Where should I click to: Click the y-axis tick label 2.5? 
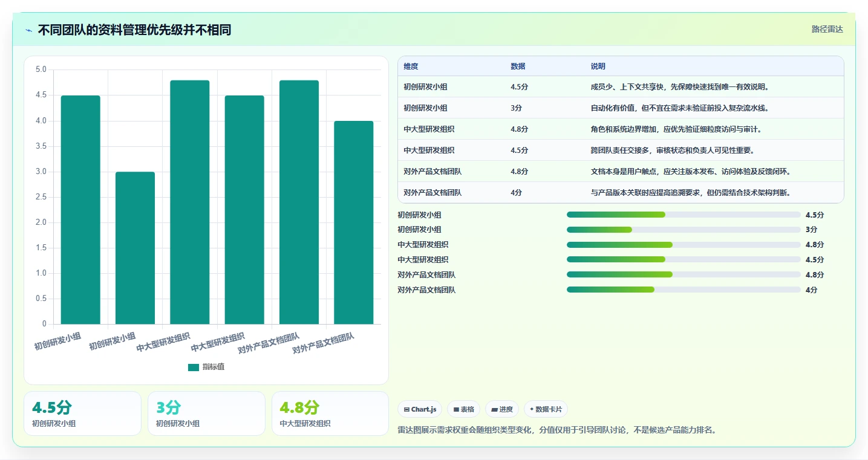41,197
